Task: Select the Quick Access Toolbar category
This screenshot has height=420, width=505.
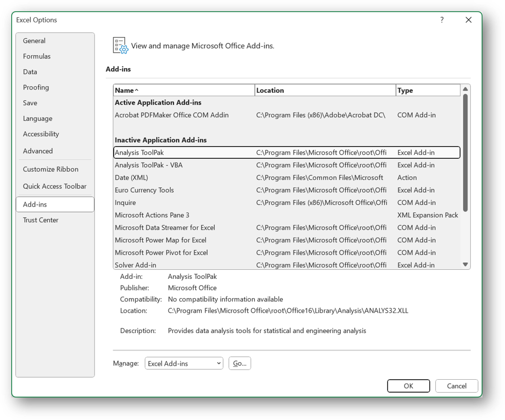Action: coord(55,186)
